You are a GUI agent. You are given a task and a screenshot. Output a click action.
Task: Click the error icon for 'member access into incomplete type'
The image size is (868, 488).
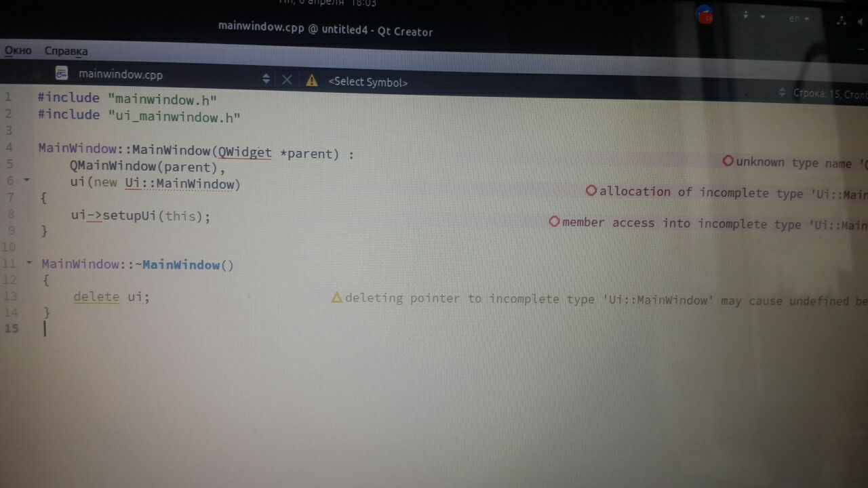click(554, 222)
